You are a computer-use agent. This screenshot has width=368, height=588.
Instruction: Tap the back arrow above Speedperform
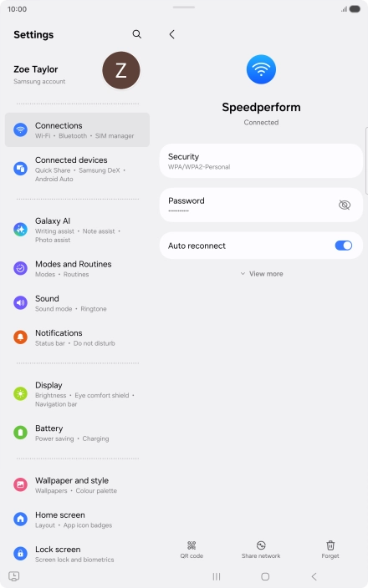pos(172,34)
